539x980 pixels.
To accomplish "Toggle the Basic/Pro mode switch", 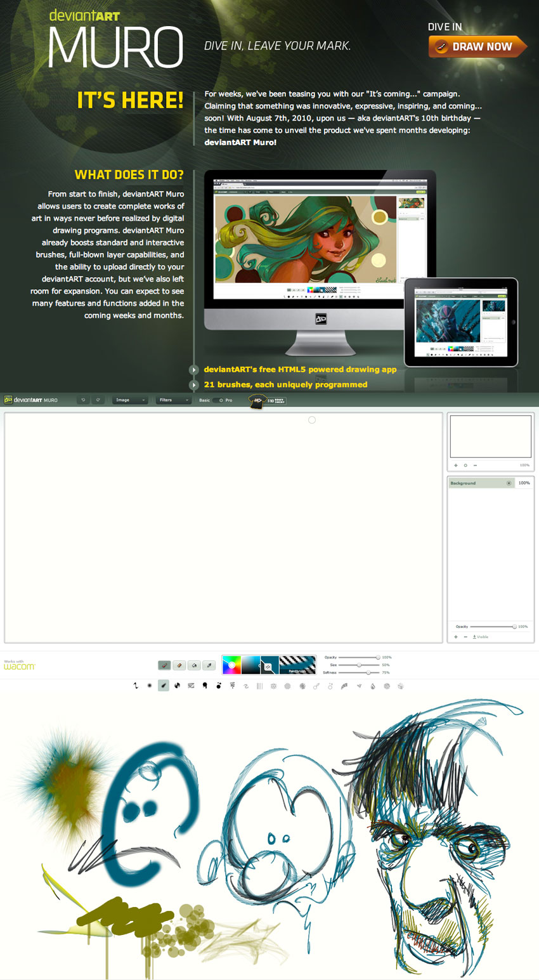I will click(218, 400).
